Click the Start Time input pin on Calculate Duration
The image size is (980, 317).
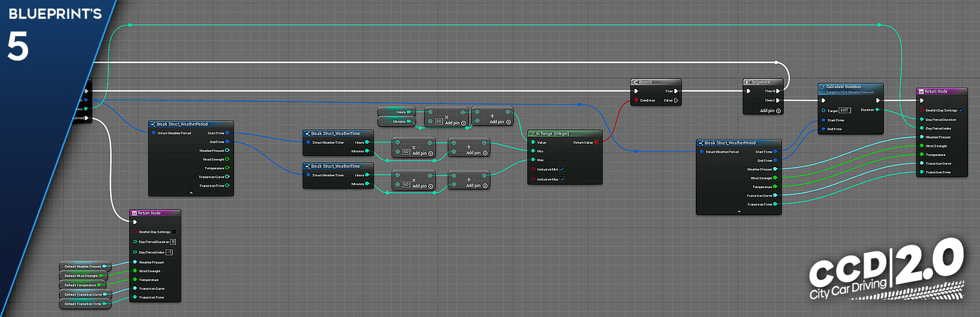coord(824,120)
